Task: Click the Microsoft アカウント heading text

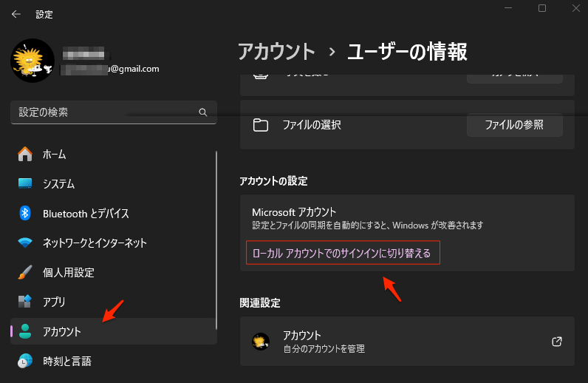Action: coord(294,212)
